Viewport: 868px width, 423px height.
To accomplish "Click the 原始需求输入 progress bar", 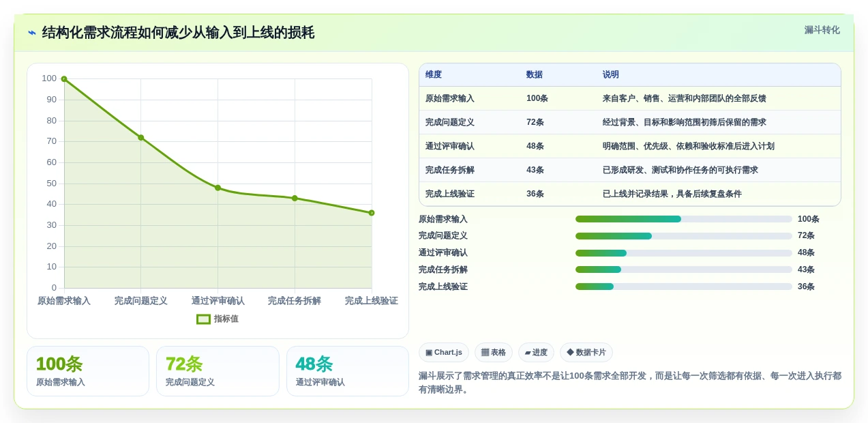I will pos(684,219).
